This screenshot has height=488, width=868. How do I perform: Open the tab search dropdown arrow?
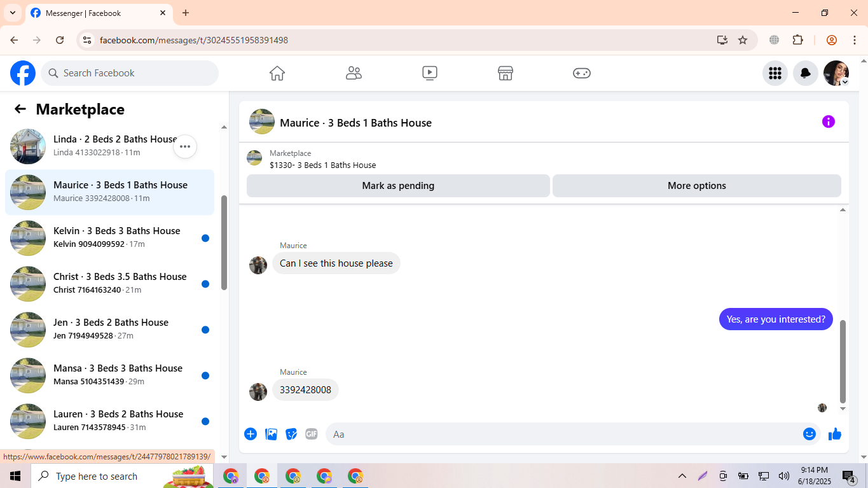(12, 13)
